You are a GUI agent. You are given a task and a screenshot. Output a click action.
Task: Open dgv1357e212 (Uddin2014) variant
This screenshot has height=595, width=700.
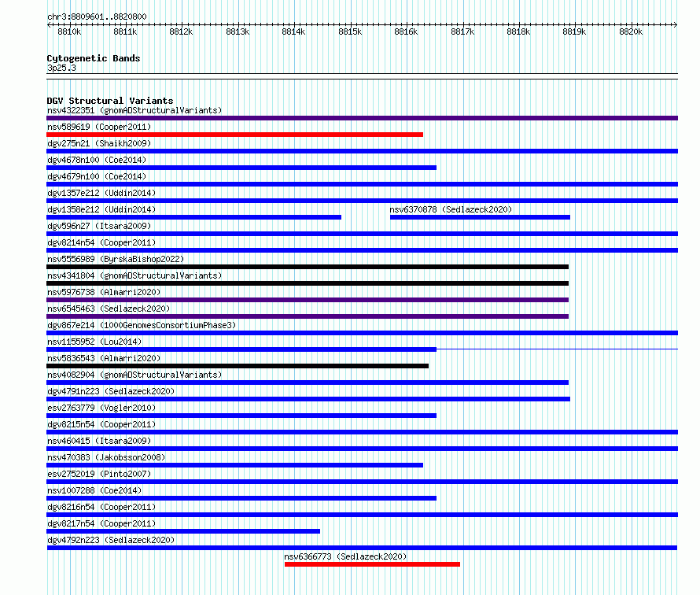101,193
